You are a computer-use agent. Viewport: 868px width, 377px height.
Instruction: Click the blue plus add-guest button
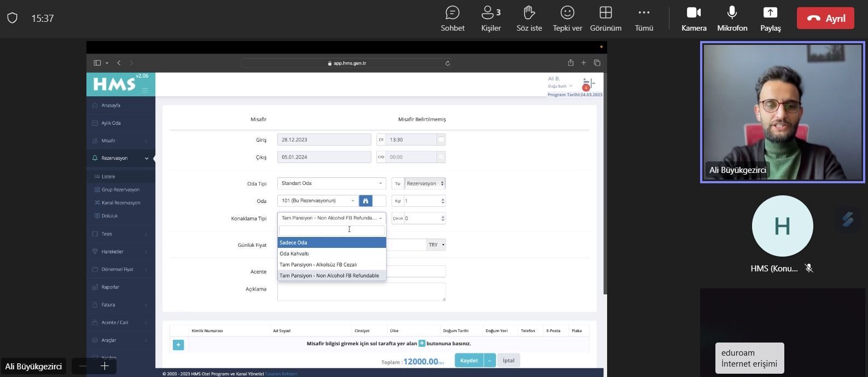(178, 345)
